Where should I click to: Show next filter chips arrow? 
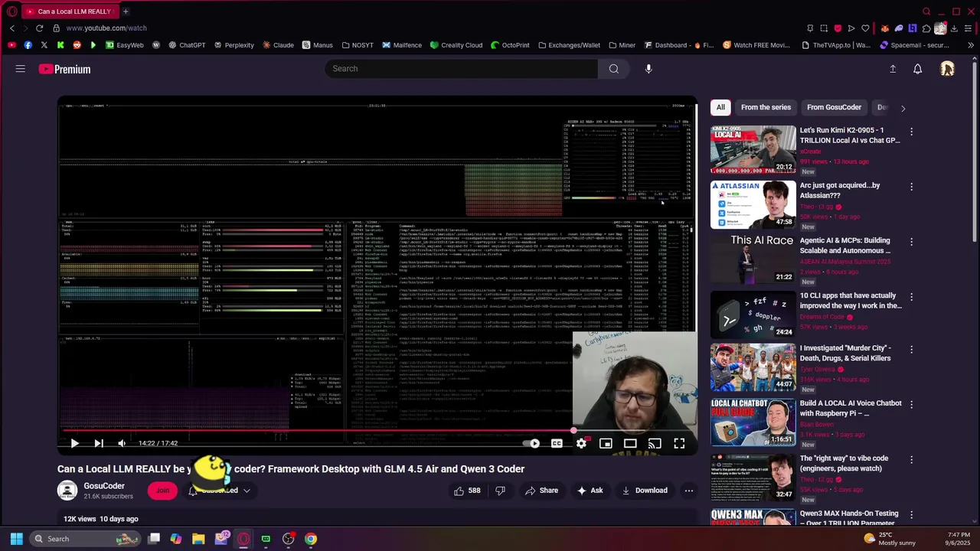click(903, 108)
